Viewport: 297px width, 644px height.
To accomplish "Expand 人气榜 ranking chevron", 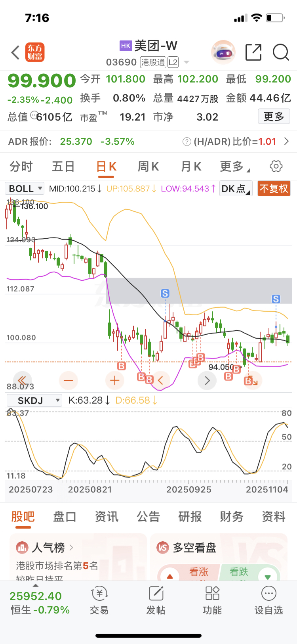I will (71, 548).
